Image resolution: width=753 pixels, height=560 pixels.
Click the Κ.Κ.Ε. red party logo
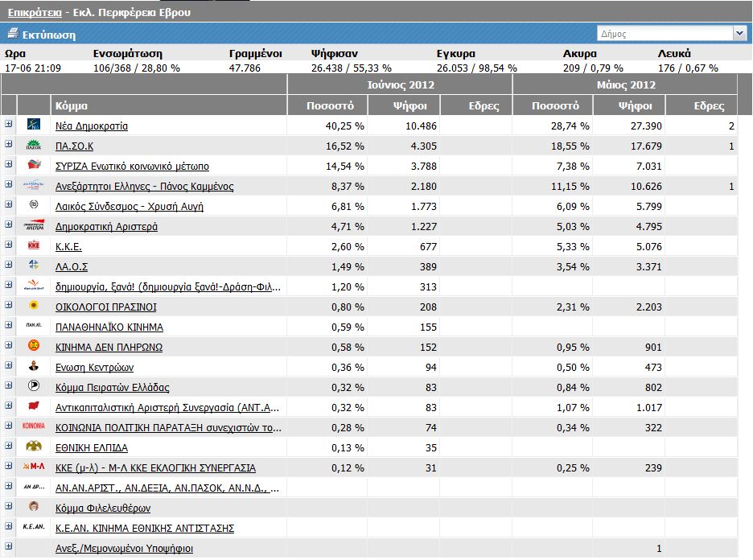(x=34, y=246)
